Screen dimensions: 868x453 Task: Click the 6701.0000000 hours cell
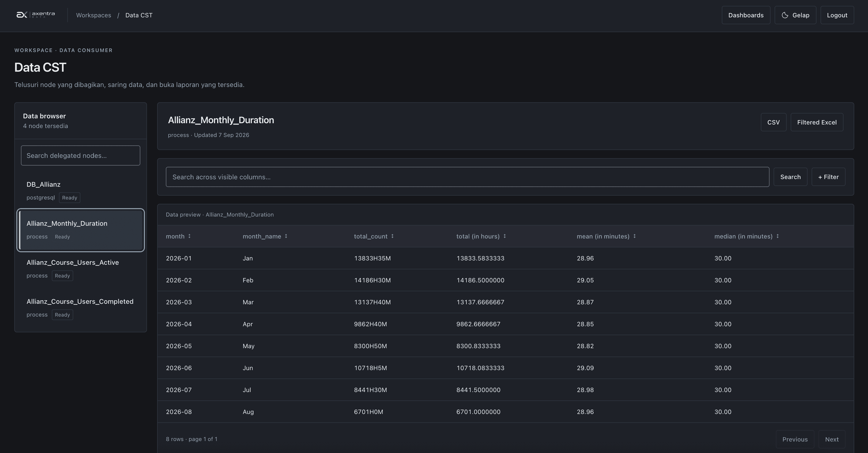pyautogui.click(x=478, y=412)
